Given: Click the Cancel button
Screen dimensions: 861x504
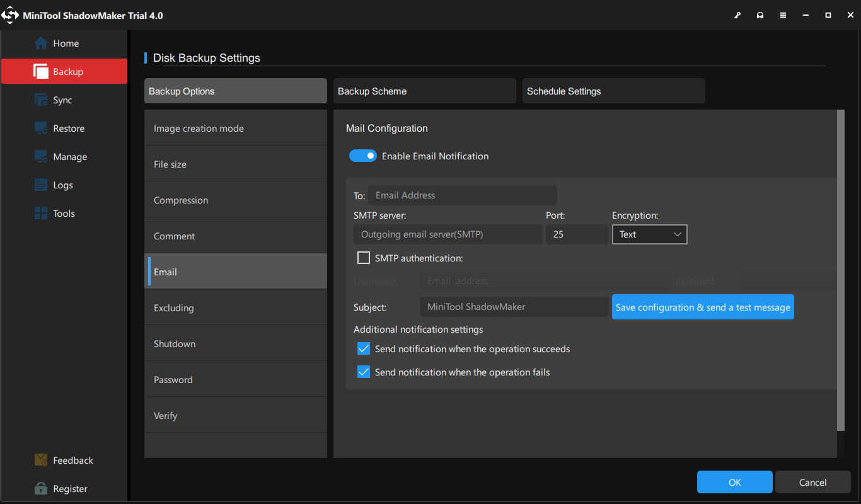Looking at the screenshot, I should point(813,482).
